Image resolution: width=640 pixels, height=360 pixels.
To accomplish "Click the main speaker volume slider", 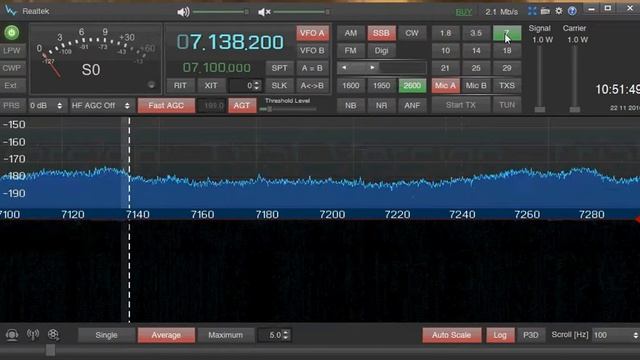I will [221, 12].
